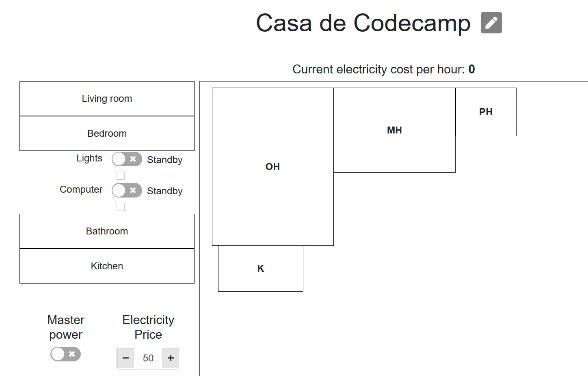Toggle the Bedroom Lights switch
Viewport: 588px width, 376px height.
[x=127, y=159]
